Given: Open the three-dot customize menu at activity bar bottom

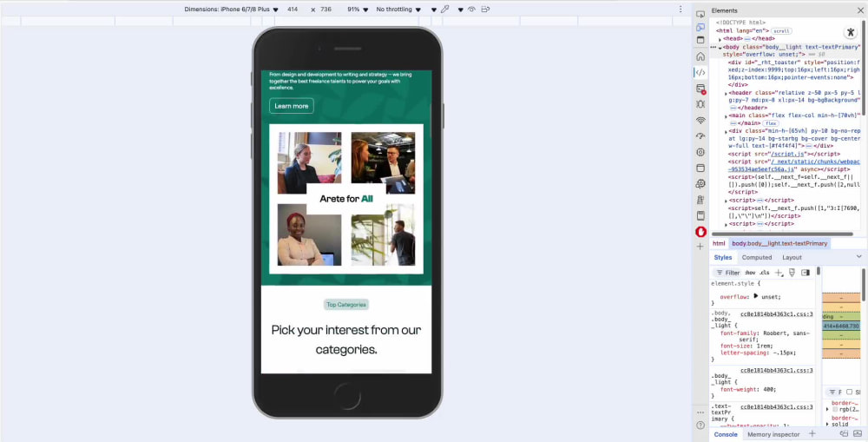Looking at the screenshot, I should pos(700,412).
